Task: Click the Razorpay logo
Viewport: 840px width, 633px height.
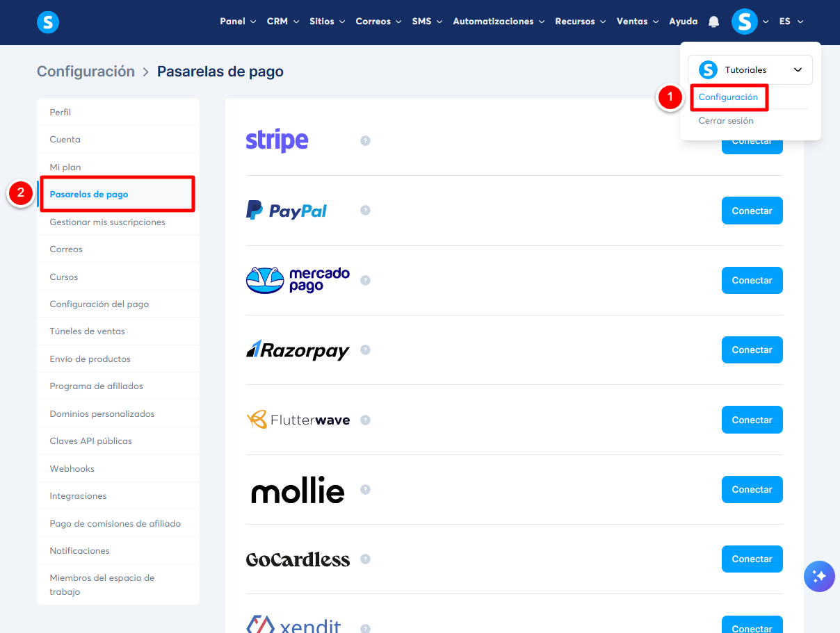Action: (298, 350)
